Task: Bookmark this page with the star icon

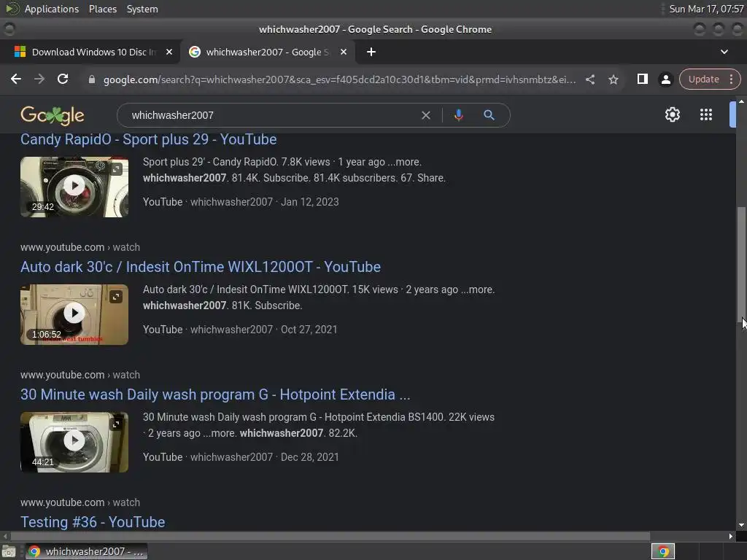Action: pyautogui.click(x=613, y=79)
